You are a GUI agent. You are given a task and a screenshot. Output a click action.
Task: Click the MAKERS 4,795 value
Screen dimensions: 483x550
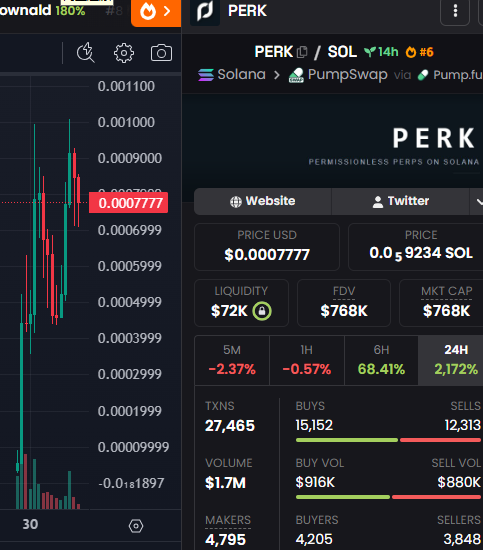[225, 540]
